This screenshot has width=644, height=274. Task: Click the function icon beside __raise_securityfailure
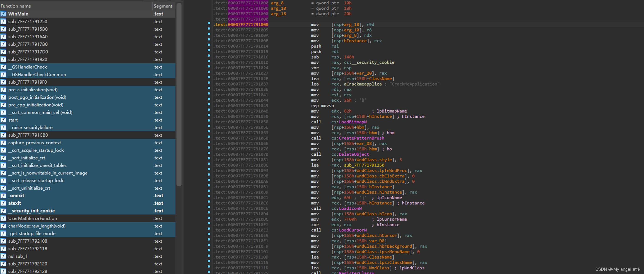click(3, 127)
